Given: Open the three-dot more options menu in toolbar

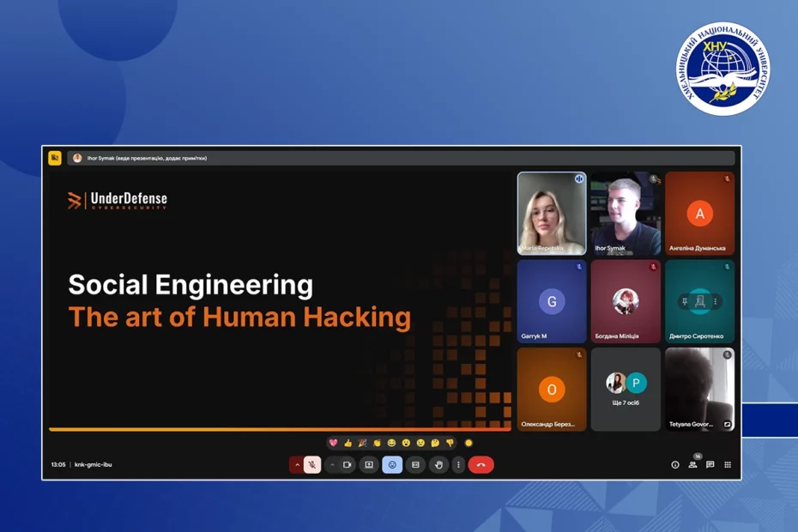Looking at the screenshot, I should coord(458,465).
